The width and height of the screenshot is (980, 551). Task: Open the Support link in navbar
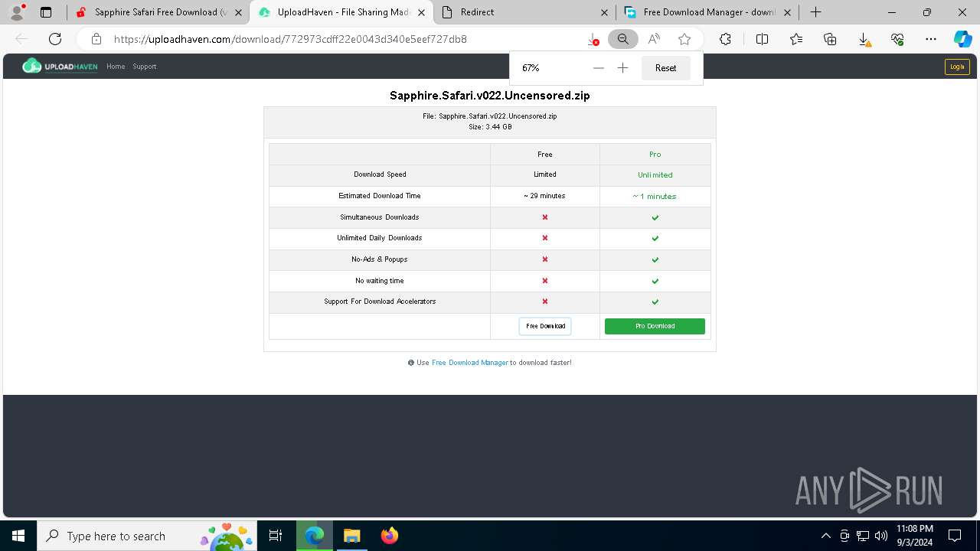pos(144,67)
